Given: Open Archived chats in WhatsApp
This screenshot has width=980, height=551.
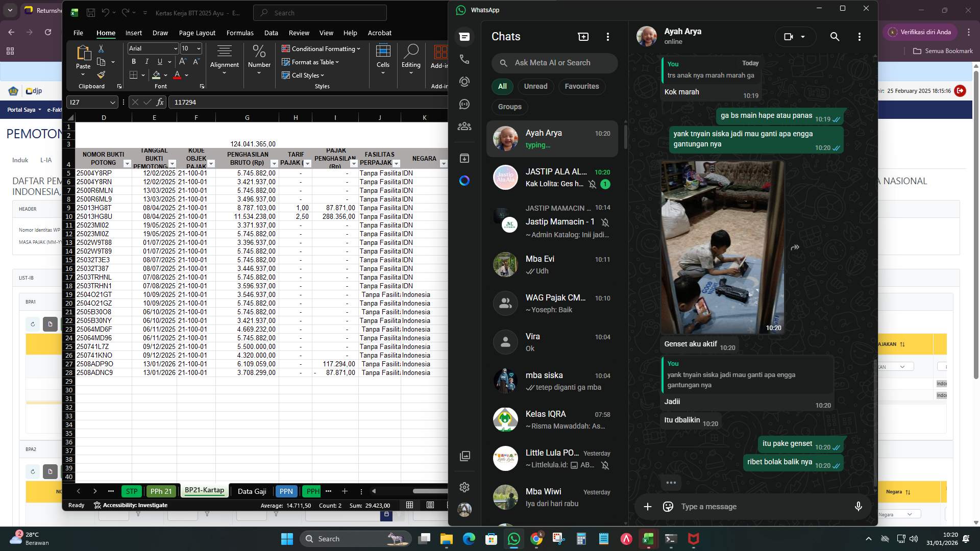Looking at the screenshot, I should [x=464, y=158].
